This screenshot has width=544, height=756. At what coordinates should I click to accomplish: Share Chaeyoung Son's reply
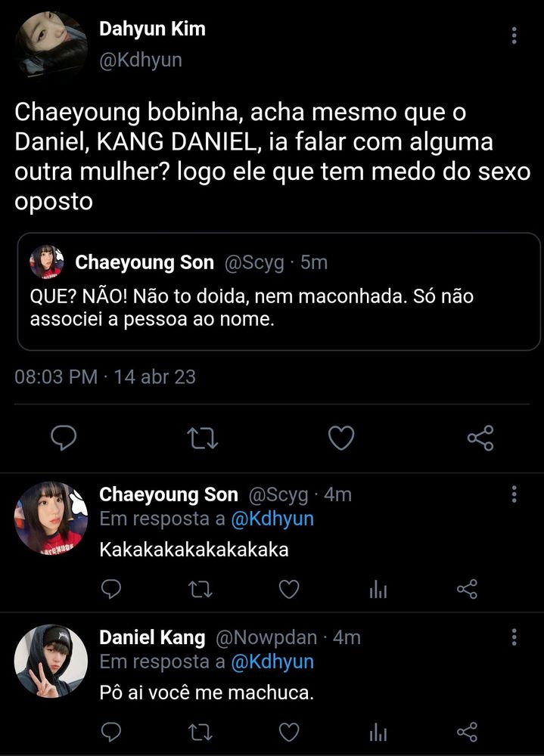point(468,589)
